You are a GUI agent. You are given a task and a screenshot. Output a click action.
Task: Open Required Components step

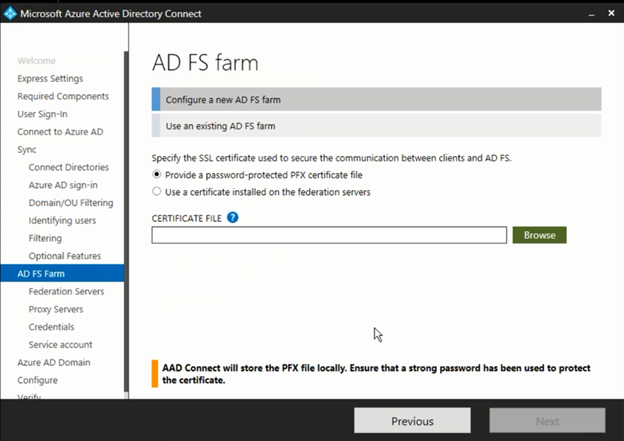point(63,96)
